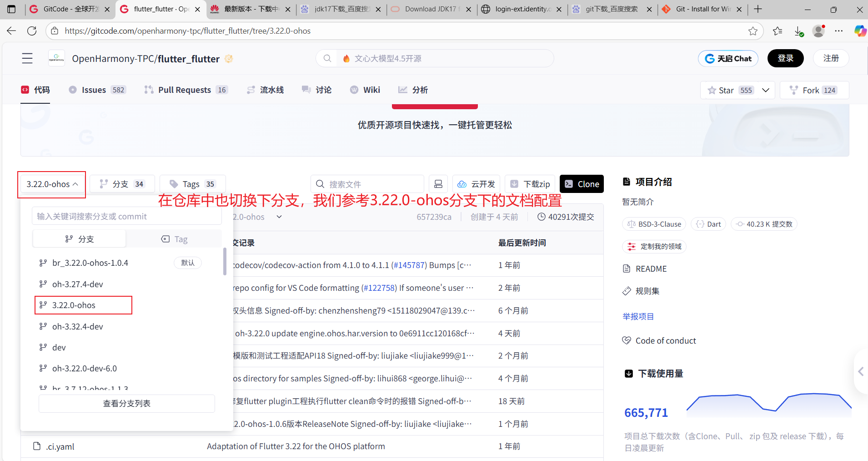Select branch 3.22.0-ohos in the list
Viewport: 868px width, 461px height.
(74, 305)
